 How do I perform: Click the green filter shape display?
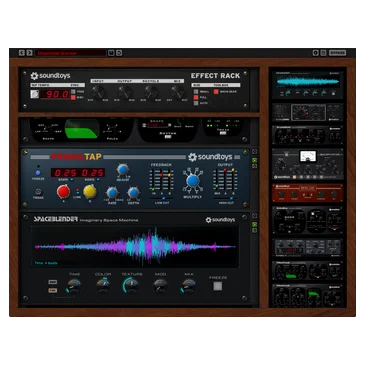point(82,129)
